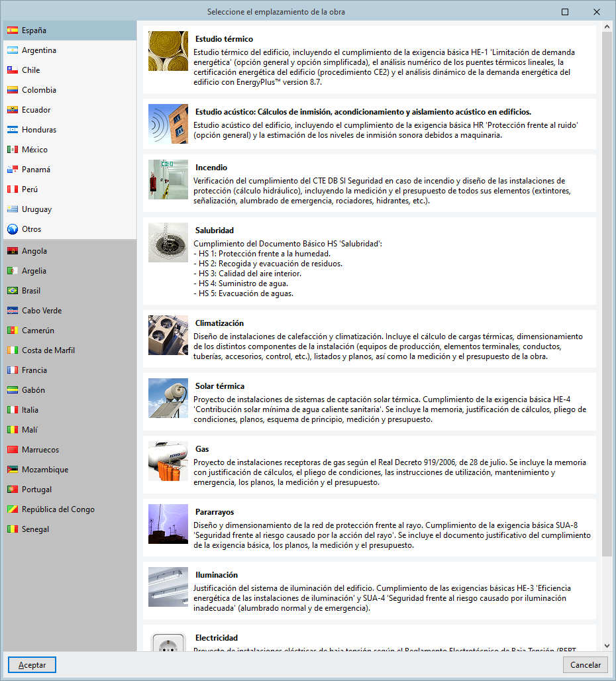Click the 'Incendio' heading text
616x681 pixels.
click(x=211, y=168)
